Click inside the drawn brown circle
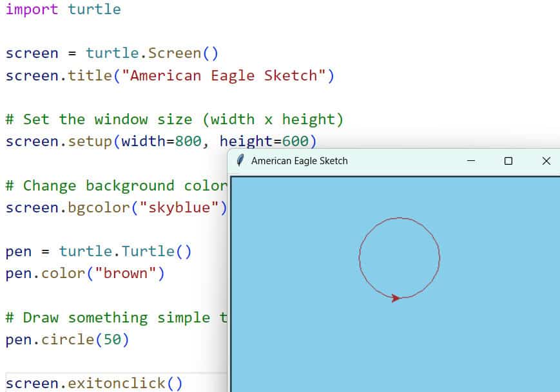The height and width of the screenshot is (392, 560). (x=399, y=257)
